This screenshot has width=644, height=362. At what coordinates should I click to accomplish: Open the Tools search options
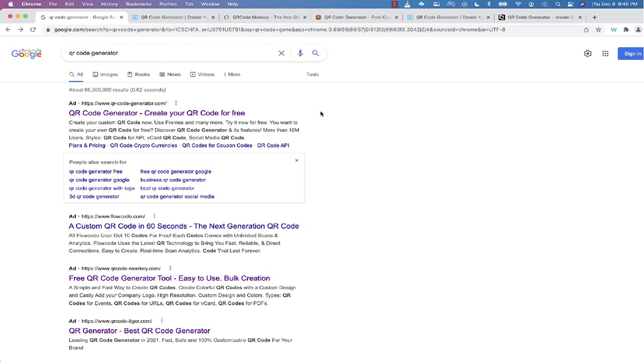tap(312, 74)
